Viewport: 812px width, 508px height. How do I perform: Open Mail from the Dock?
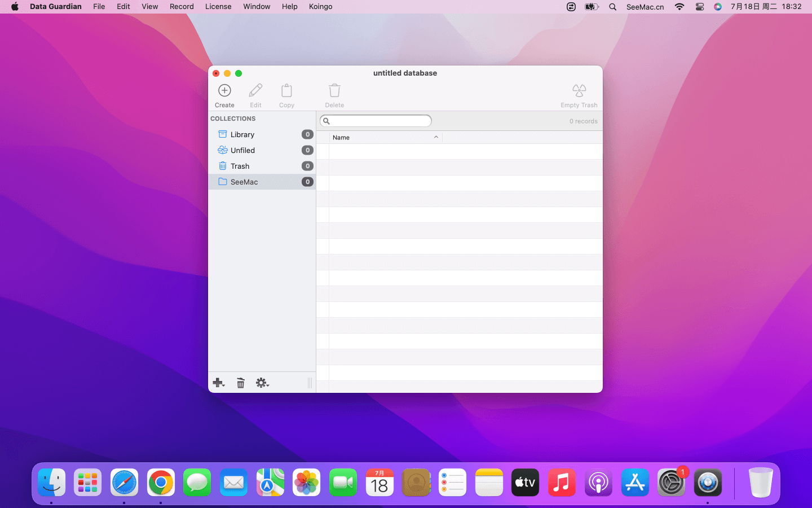point(233,483)
